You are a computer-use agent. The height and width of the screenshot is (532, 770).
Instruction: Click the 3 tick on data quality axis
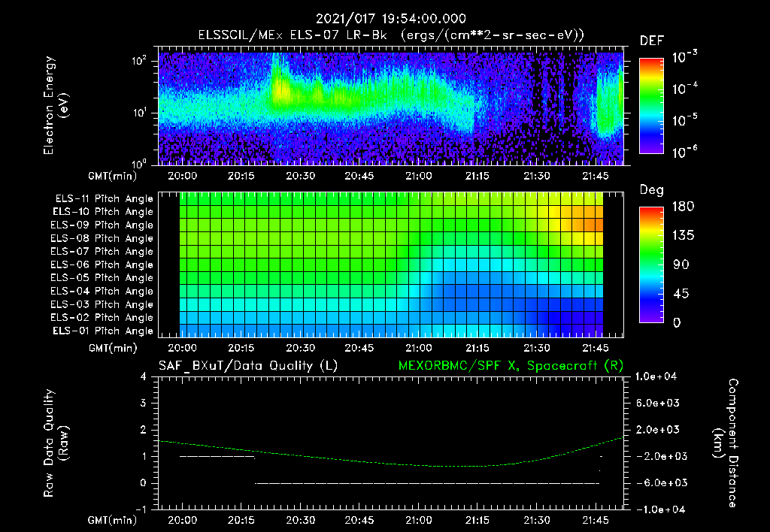coord(144,404)
